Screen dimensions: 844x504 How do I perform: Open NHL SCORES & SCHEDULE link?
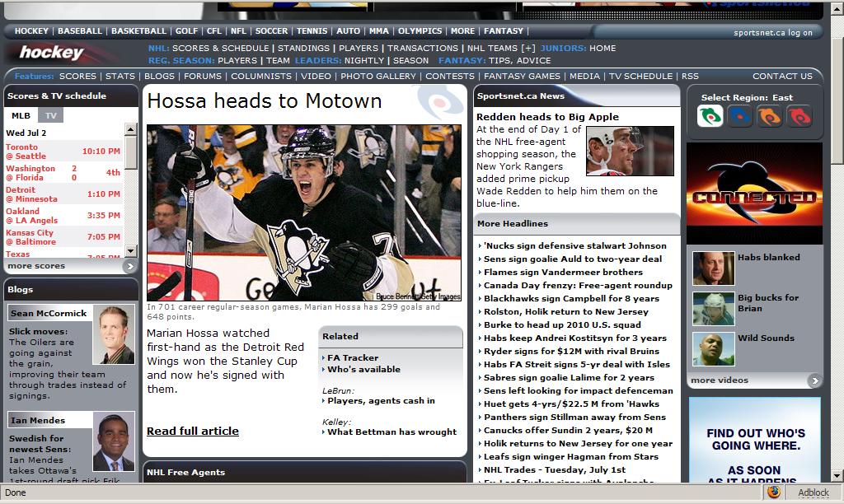coord(220,48)
